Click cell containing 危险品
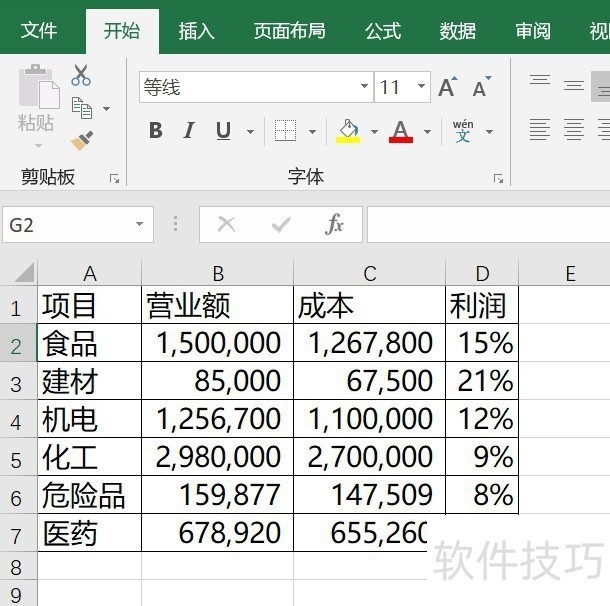Image resolution: width=610 pixels, height=606 pixels. pos(89,495)
